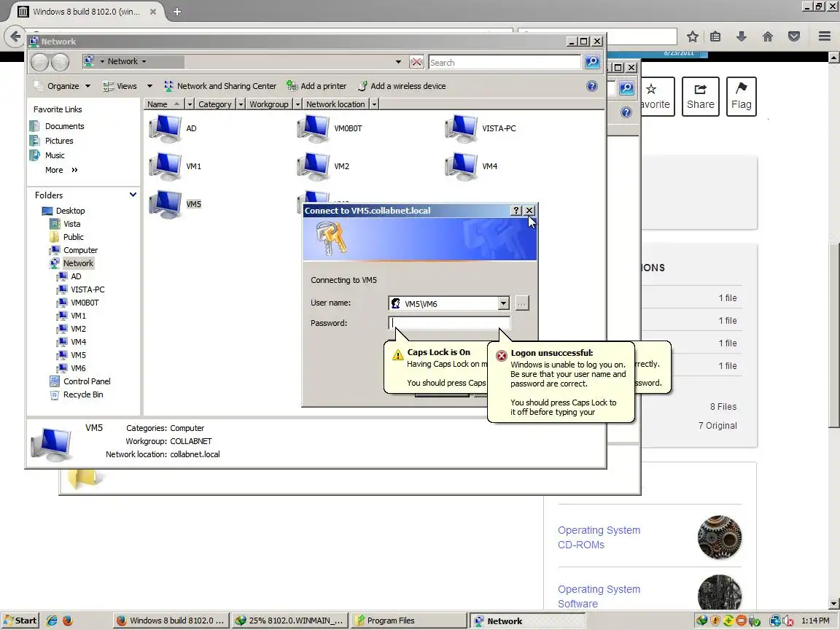The height and width of the screenshot is (630, 840).
Task: Go to browser home icon
Action: (x=768, y=36)
